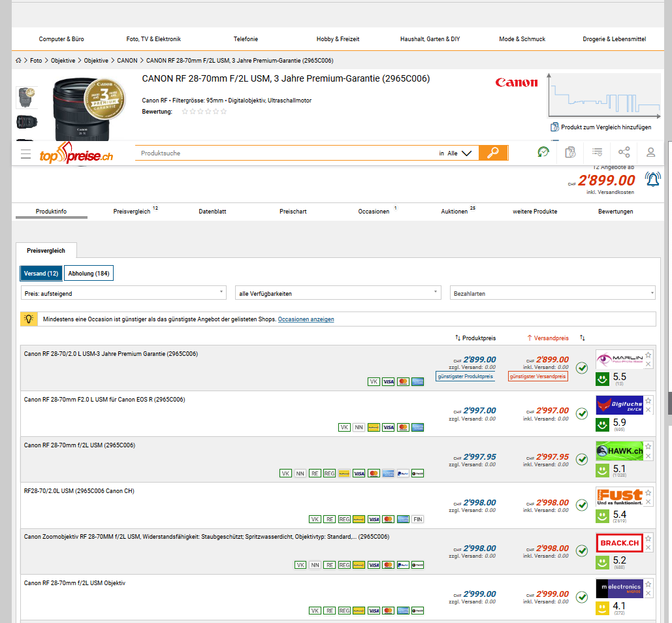Click the orange search magnifier button
Viewport: 672px width, 623px height.
[x=493, y=153]
